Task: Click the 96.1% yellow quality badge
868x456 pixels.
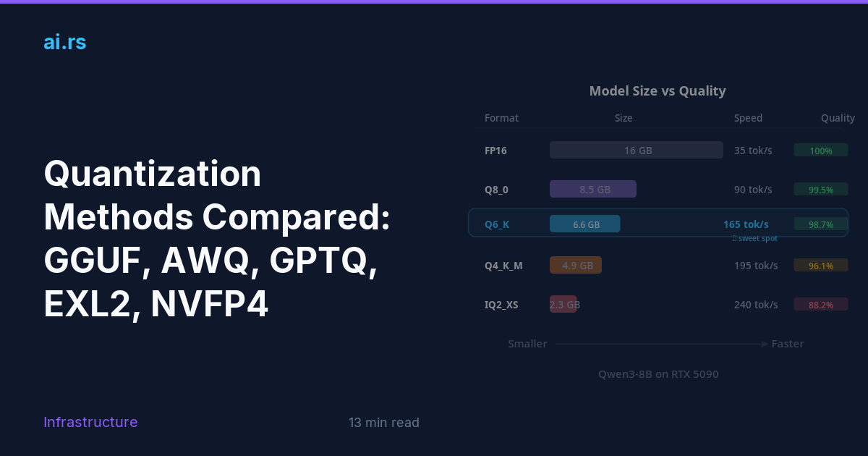Action: tap(821, 266)
